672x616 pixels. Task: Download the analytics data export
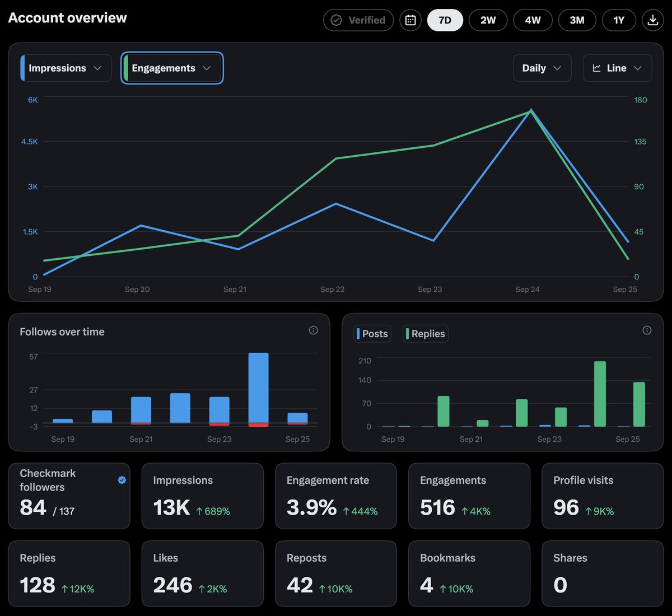point(652,20)
